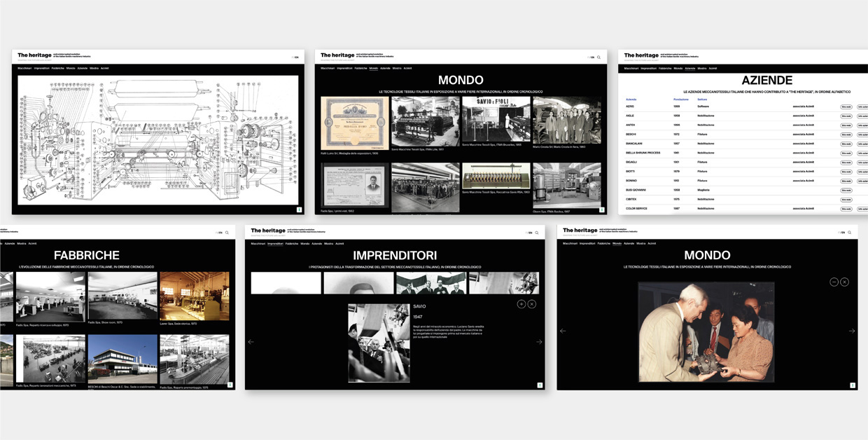
Task: Open the BESCHI building photo on Fabbriche
Action: [x=122, y=359]
